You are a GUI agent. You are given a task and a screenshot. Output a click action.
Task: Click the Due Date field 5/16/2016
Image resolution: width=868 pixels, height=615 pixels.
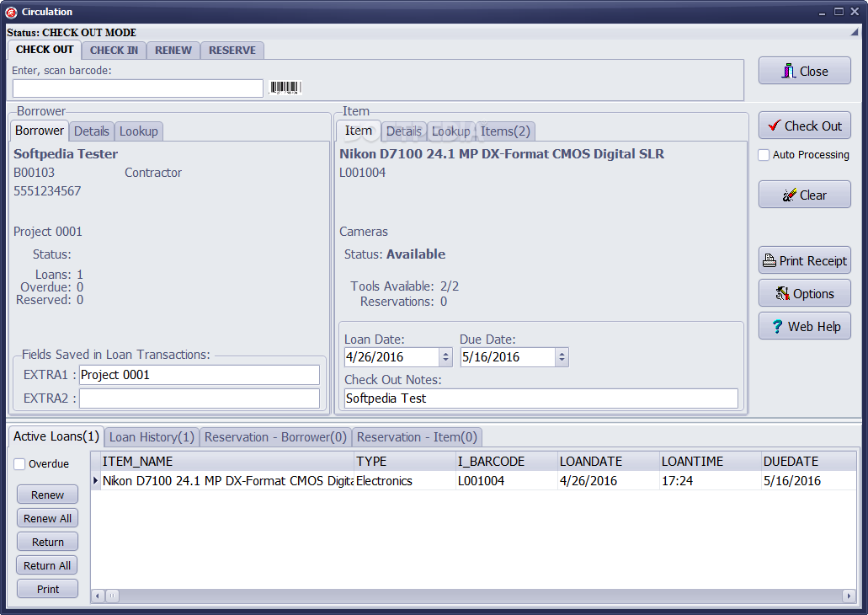[x=508, y=357]
